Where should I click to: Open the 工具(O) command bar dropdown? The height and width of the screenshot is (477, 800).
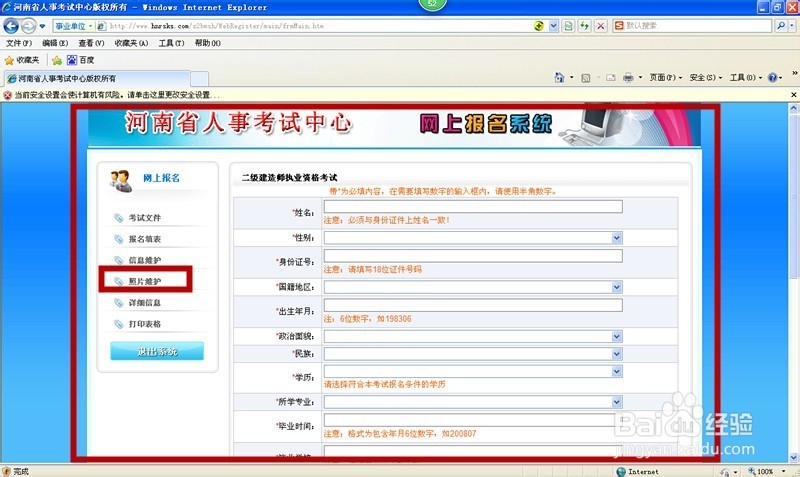pyautogui.click(x=745, y=78)
